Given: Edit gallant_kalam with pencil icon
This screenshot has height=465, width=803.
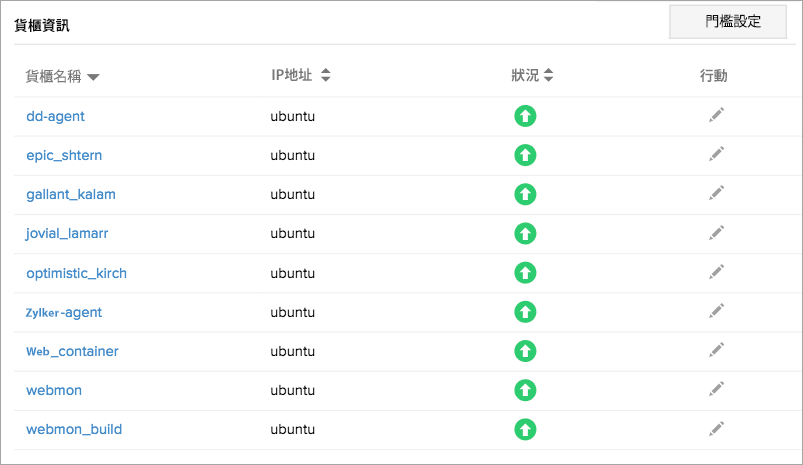Looking at the screenshot, I should (716, 193).
